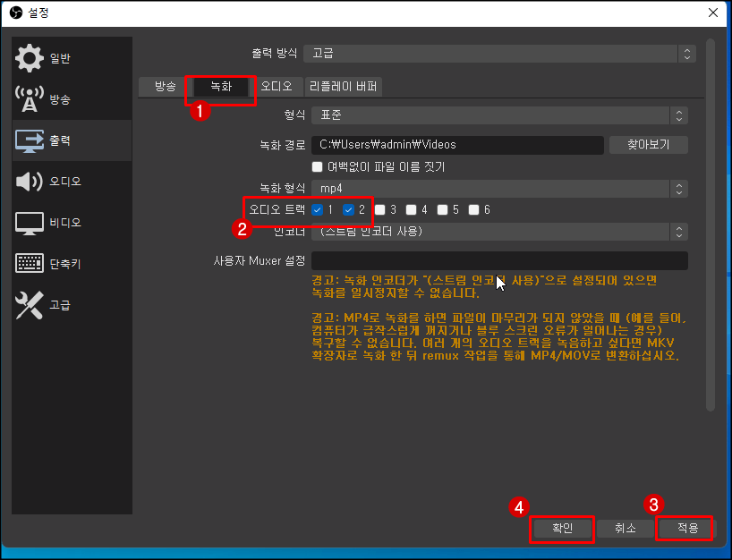The width and height of the screenshot is (732, 560).
Task: Enable audio track 6
Action: [x=474, y=210]
